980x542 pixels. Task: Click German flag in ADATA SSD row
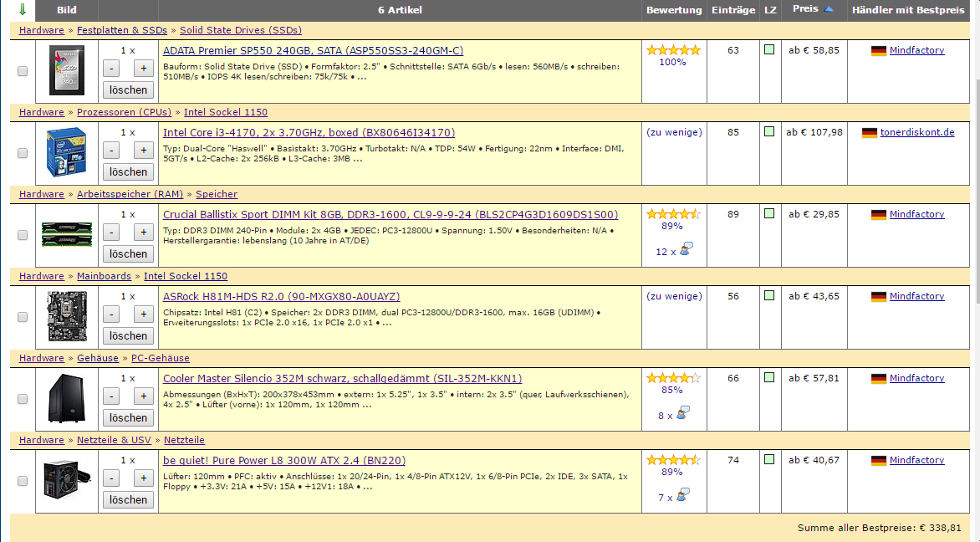(x=879, y=51)
